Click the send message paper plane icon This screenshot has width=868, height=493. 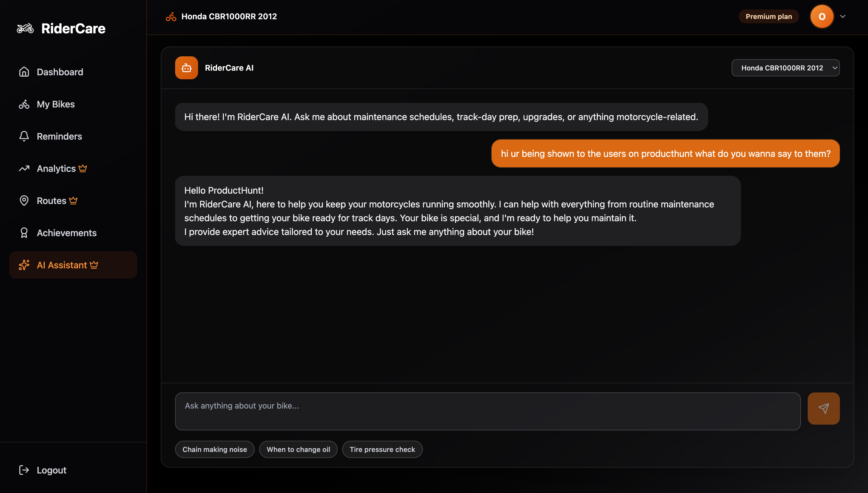(824, 408)
